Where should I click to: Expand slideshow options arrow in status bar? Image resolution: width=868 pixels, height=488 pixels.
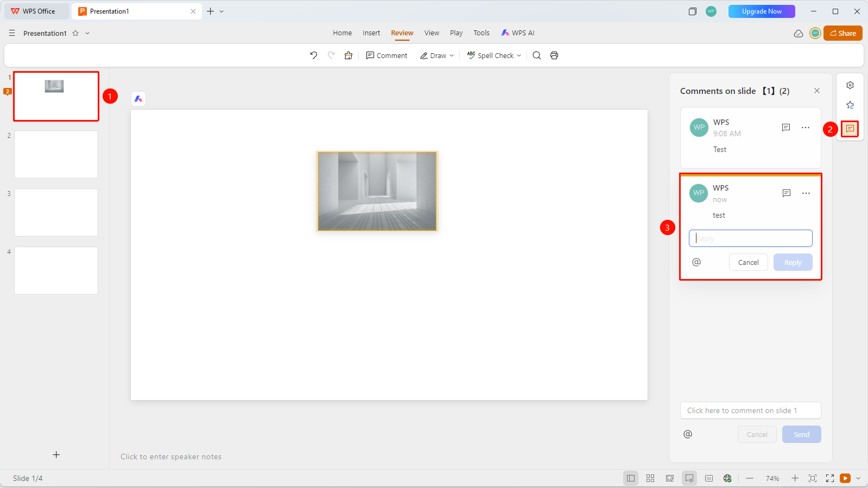click(x=858, y=478)
